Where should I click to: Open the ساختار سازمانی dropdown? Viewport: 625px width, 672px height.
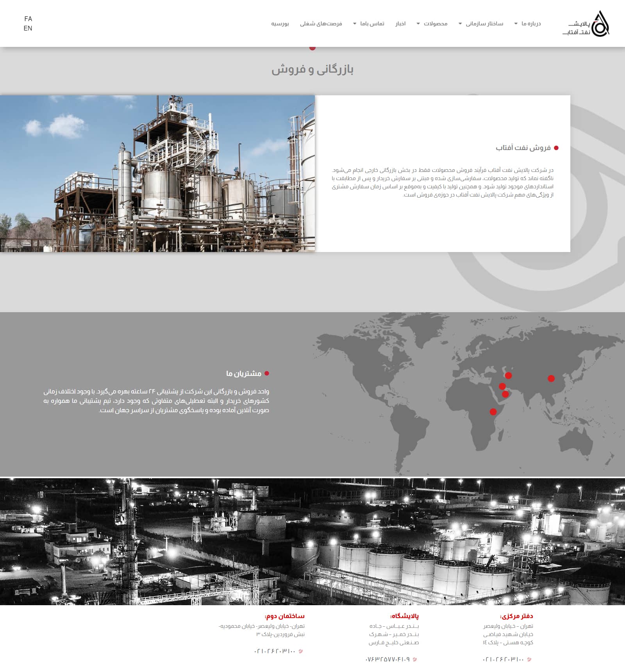(x=480, y=24)
